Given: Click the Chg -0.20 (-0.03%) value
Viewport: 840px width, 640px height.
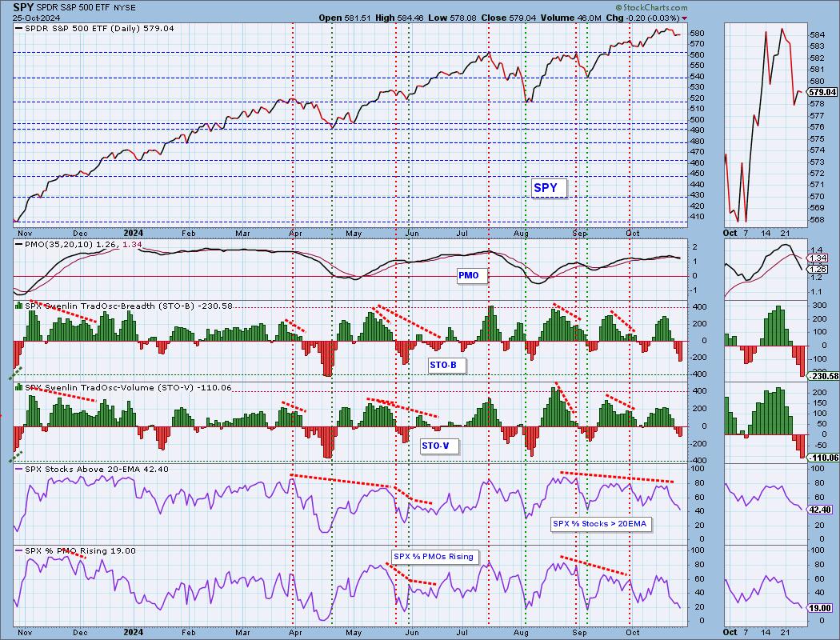Looking at the screenshot, I should 645,18.
